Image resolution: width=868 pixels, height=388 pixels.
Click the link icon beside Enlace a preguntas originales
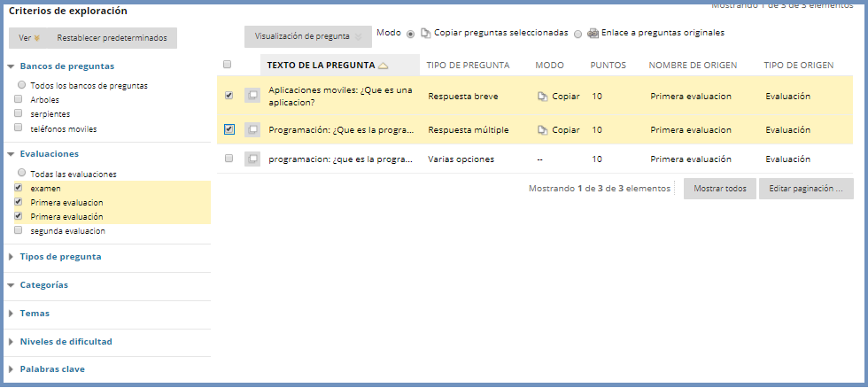coord(593,33)
